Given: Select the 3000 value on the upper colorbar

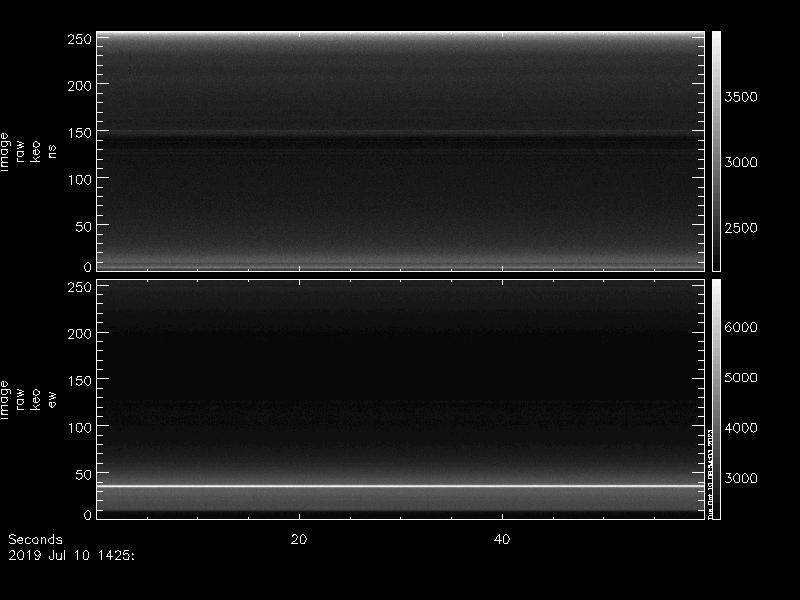Looking at the screenshot, I should (741, 162).
